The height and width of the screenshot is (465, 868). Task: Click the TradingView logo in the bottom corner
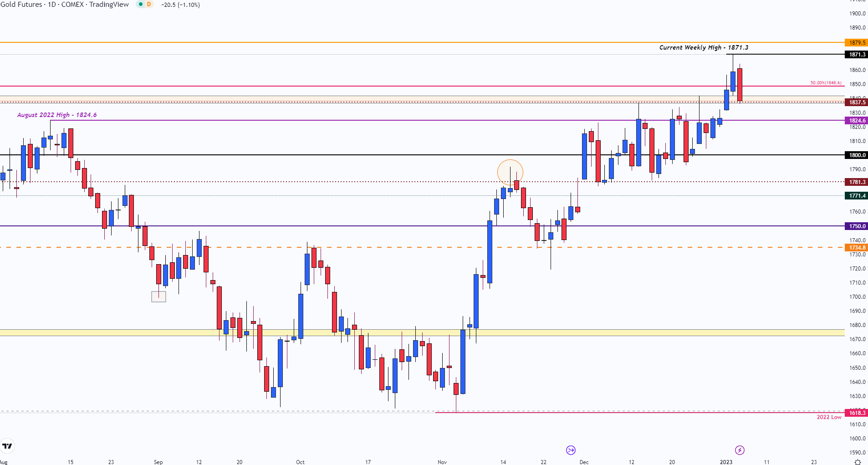[x=7, y=446]
